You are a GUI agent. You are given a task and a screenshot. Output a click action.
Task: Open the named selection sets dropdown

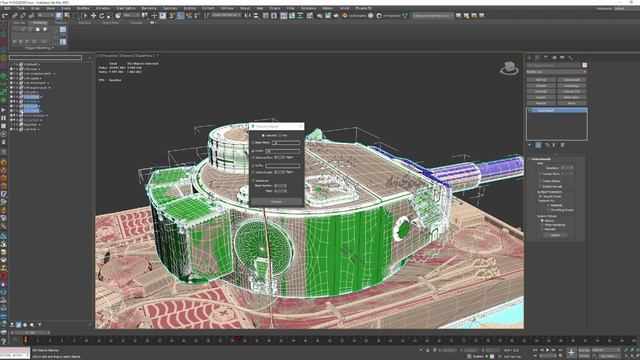pos(226,16)
